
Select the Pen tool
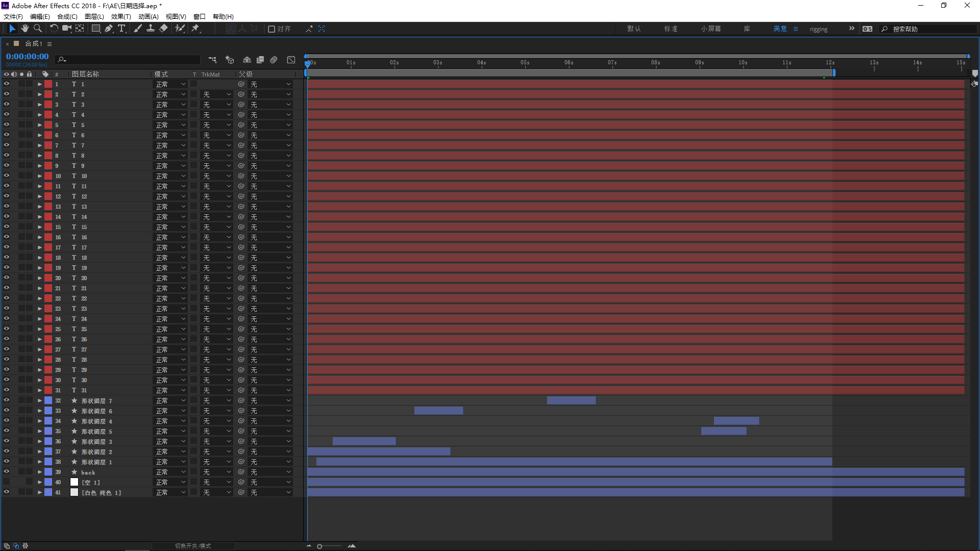click(109, 29)
